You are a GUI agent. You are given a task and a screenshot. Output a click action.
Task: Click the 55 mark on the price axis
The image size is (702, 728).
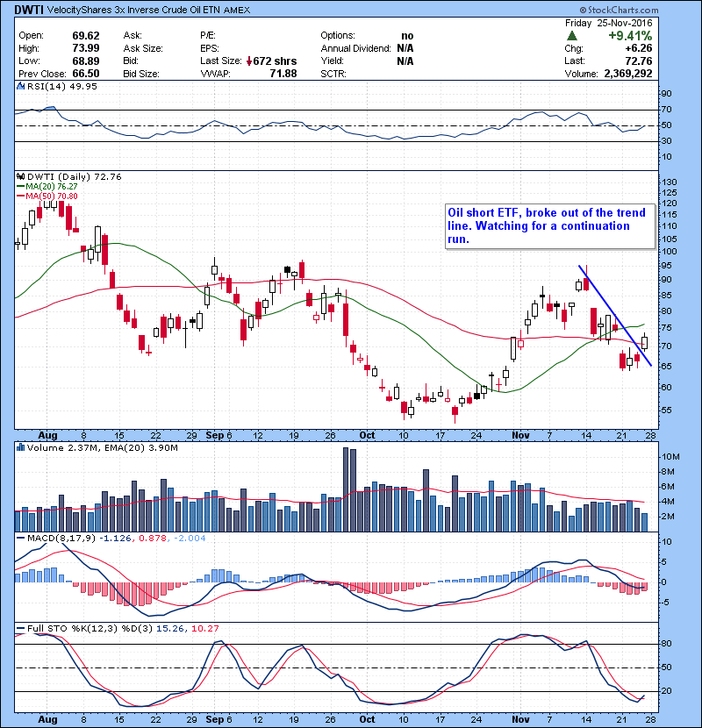coord(666,410)
